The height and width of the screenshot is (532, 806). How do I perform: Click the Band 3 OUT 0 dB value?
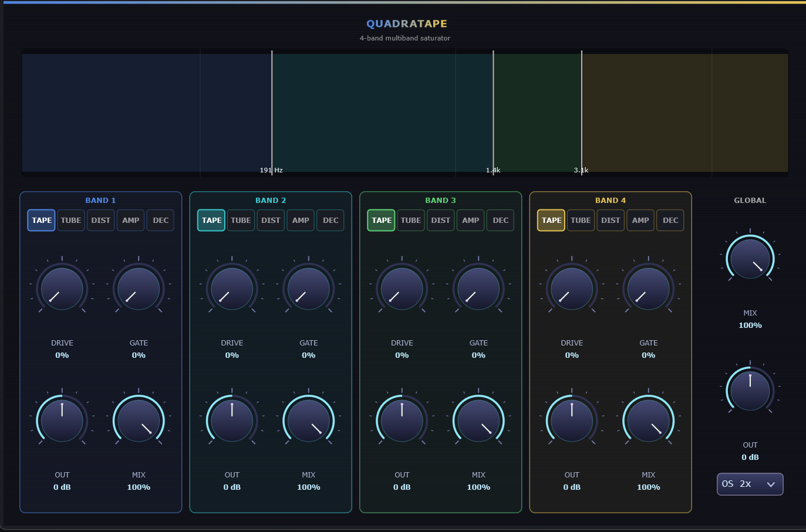pos(402,487)
